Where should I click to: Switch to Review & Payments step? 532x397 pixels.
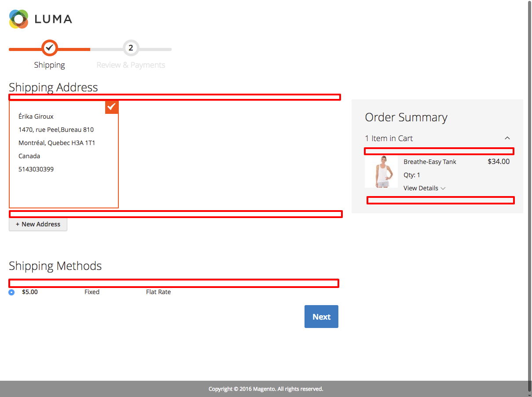coord(131,65)
